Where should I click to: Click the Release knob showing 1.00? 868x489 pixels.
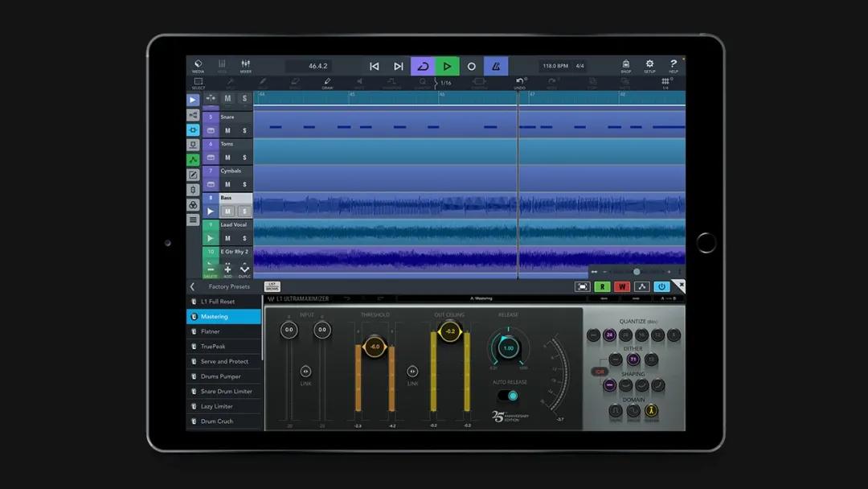click(508, 348)
